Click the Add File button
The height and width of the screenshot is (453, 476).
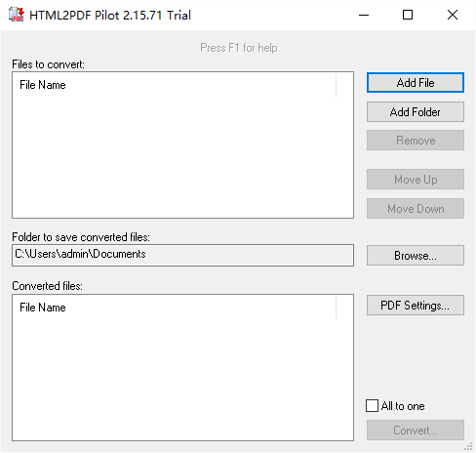[416, 83]
